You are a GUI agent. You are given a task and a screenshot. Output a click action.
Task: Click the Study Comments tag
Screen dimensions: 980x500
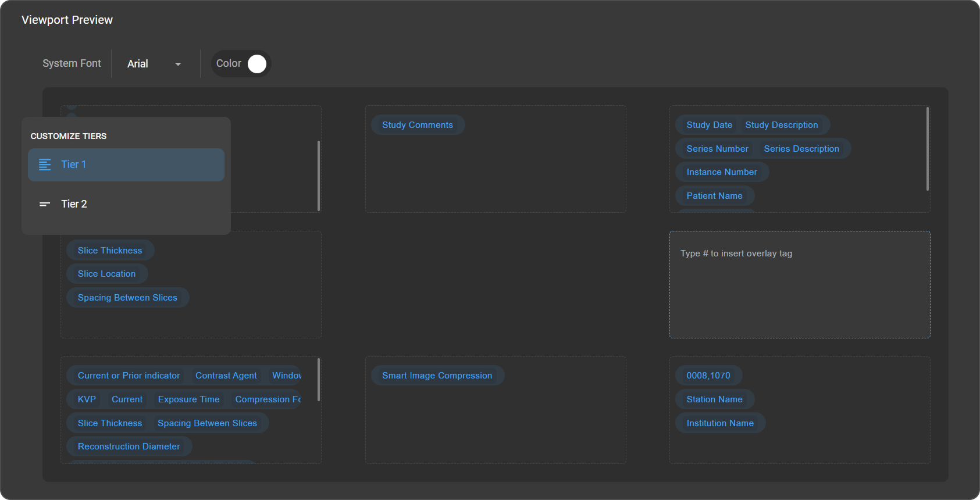click(417, 125)
